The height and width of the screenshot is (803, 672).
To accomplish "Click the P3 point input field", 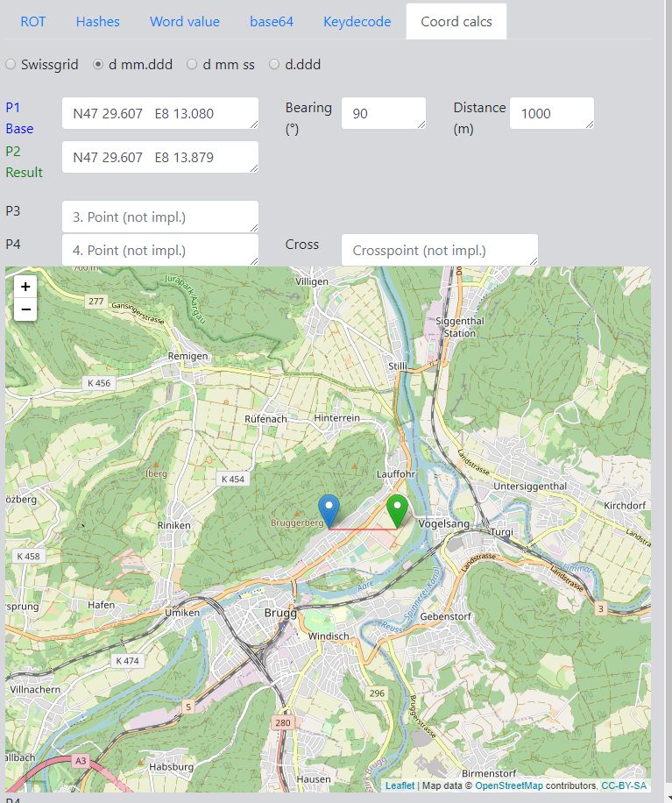I will coord(160,217).
